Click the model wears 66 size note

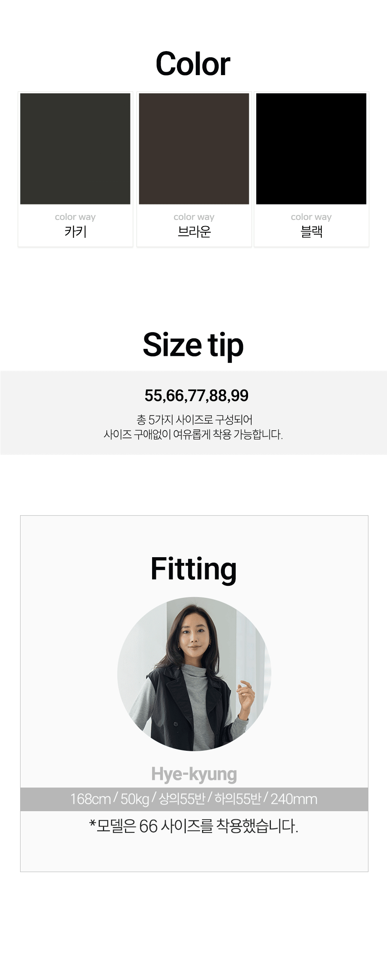coord(194,826)
